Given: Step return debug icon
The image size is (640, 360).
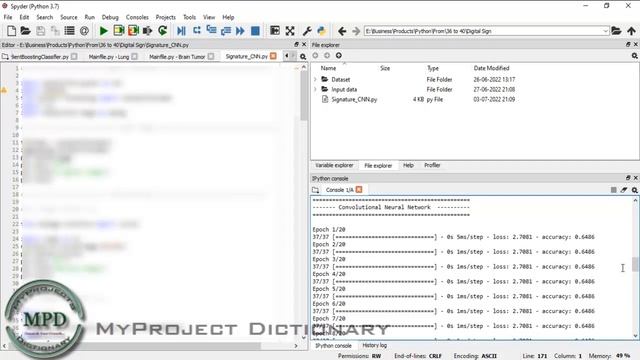Looking at the screenshot, I should (226, 31).
